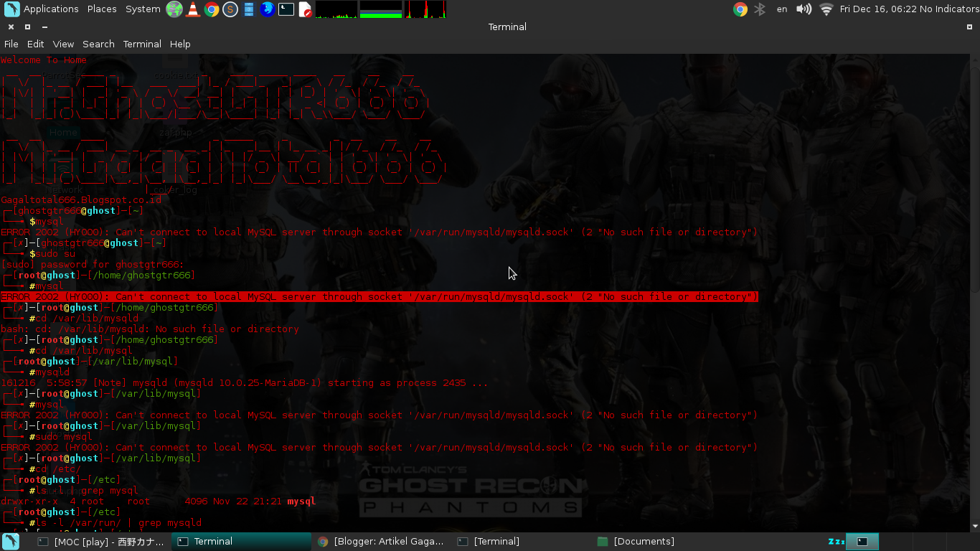Click 'bash: cd: /var/lib/mysqld' error line
Image resolution: width=980 pixels, height=551 pixels.
[150, 329]
